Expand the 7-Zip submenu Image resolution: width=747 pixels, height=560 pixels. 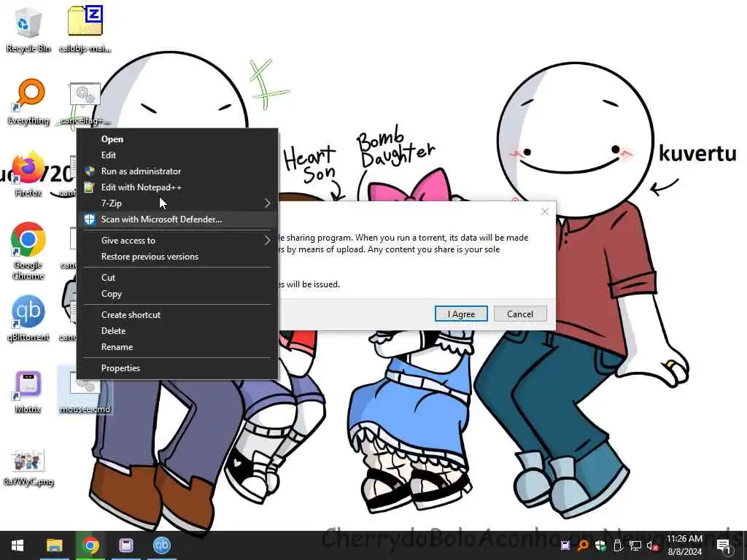[177, 203]
